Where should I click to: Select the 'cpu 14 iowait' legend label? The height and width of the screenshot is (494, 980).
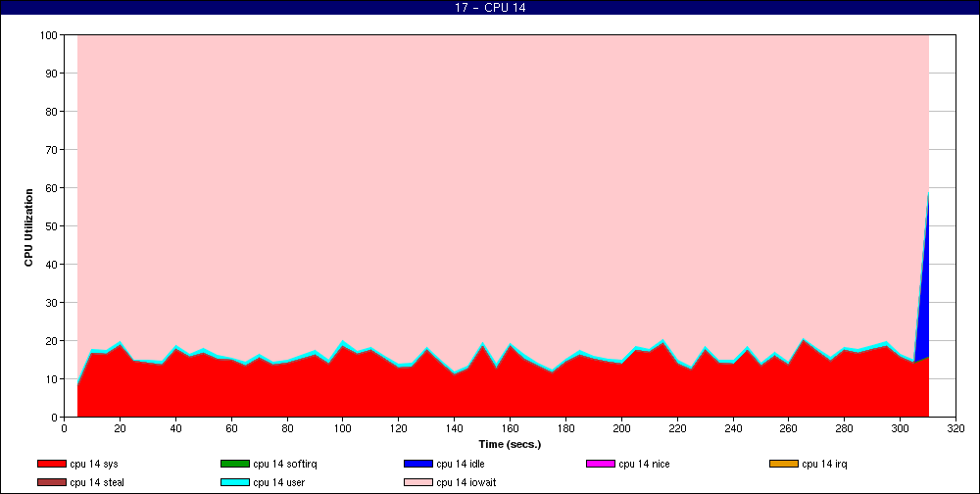466,483
